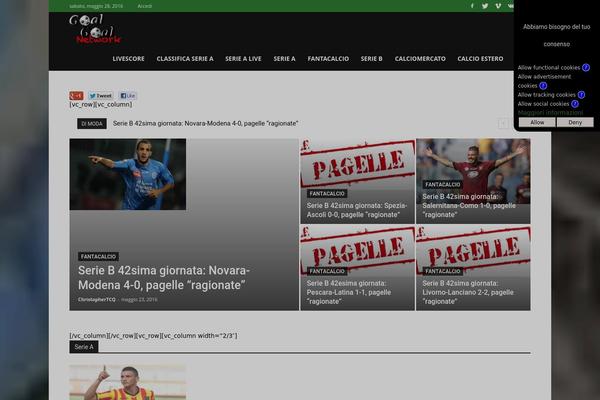Click FANTACALCIO tag on Livorno-Lanciano card

[x=443, y=271]
